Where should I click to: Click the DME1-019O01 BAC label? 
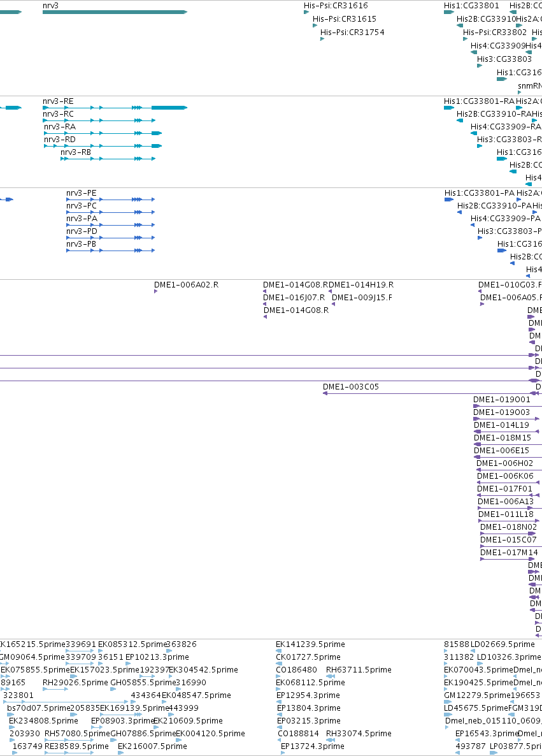[501, 400]
